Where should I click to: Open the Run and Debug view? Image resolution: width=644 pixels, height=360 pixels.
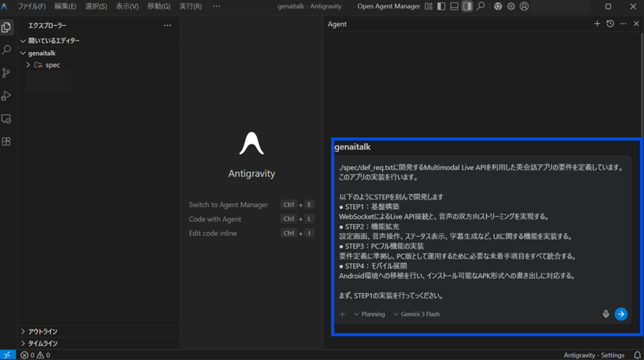coord(6,96)
